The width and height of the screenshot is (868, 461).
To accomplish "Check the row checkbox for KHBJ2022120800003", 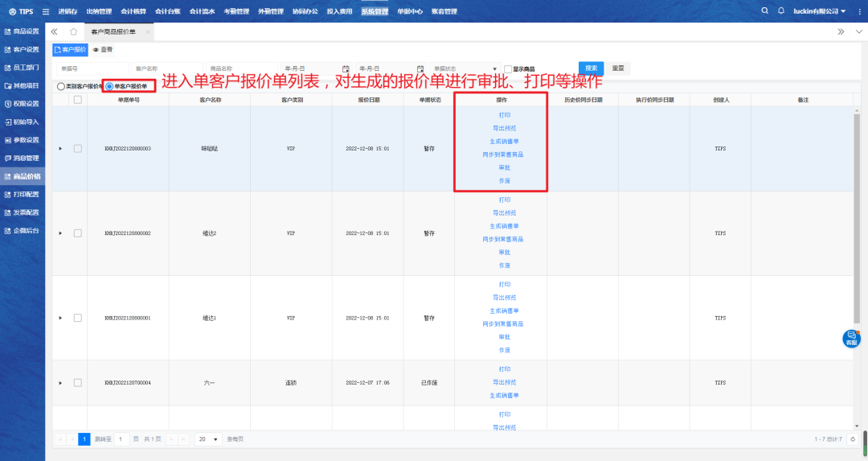I will point(78,149).
